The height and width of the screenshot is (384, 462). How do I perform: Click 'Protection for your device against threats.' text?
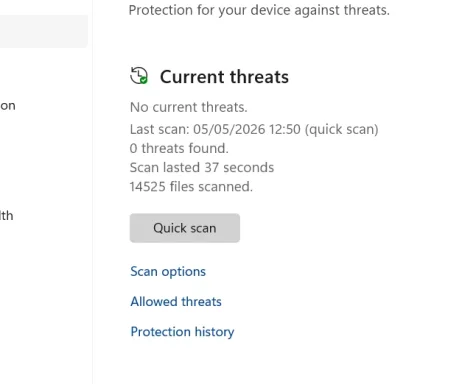pyautogui.click(x=259, y=10)
